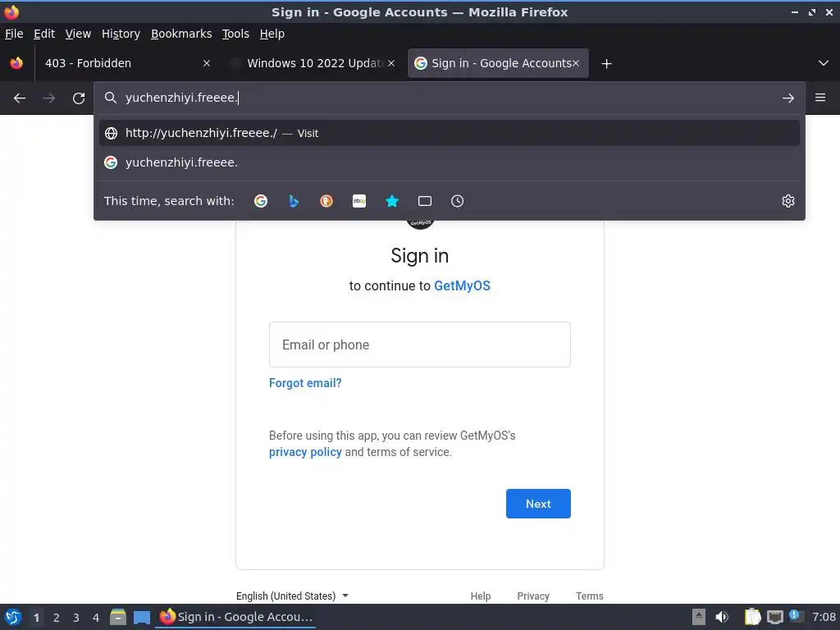Open the system start menu icon in taskbar
Image resolution: width=840 pixels, height=630 pixels.
click(x=13, y=617)
